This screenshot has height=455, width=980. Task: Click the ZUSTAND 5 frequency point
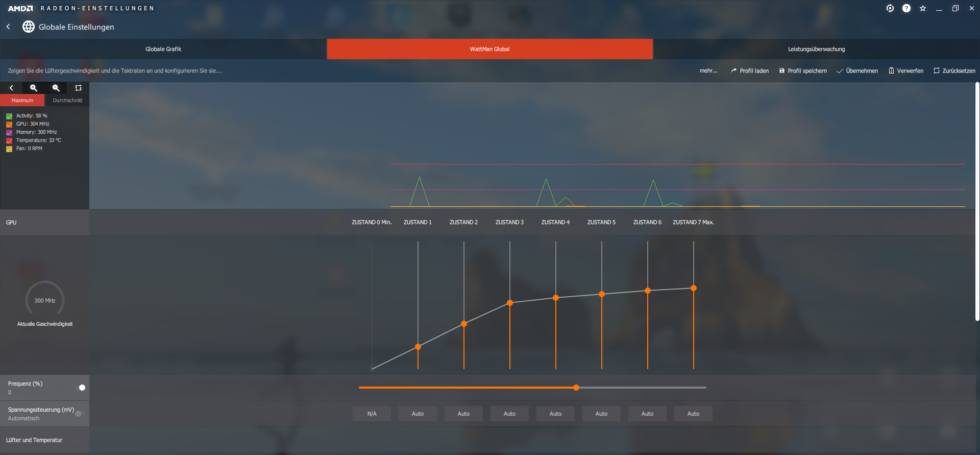coord(602,294)
